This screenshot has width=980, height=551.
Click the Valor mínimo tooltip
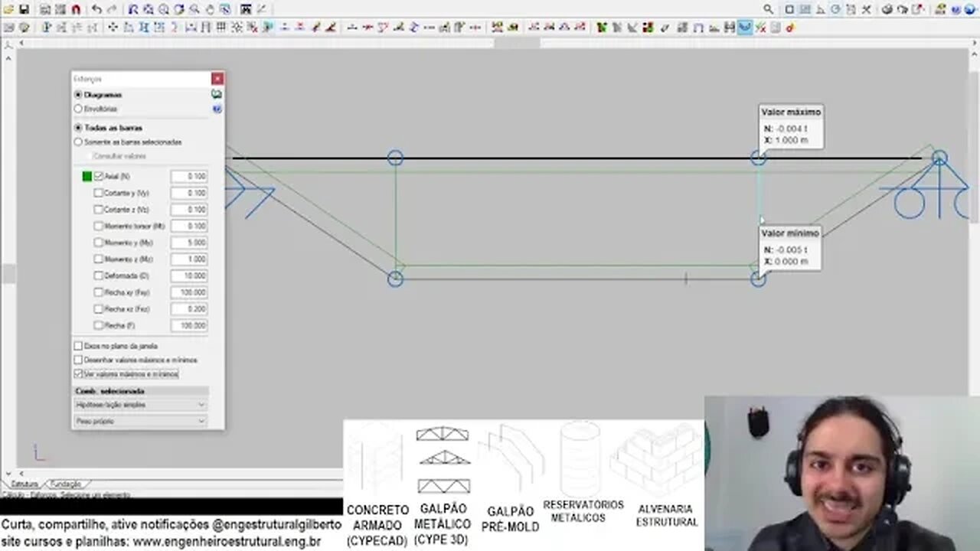[x=789, y=247]
